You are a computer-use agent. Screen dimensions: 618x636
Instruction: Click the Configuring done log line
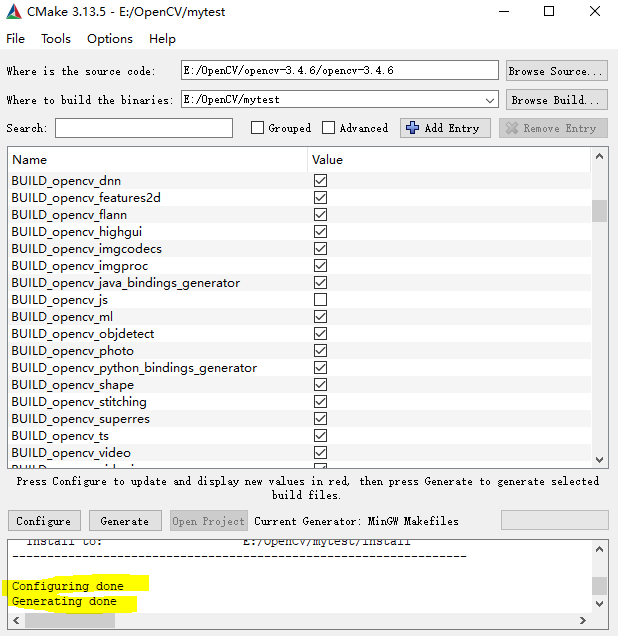67,586
